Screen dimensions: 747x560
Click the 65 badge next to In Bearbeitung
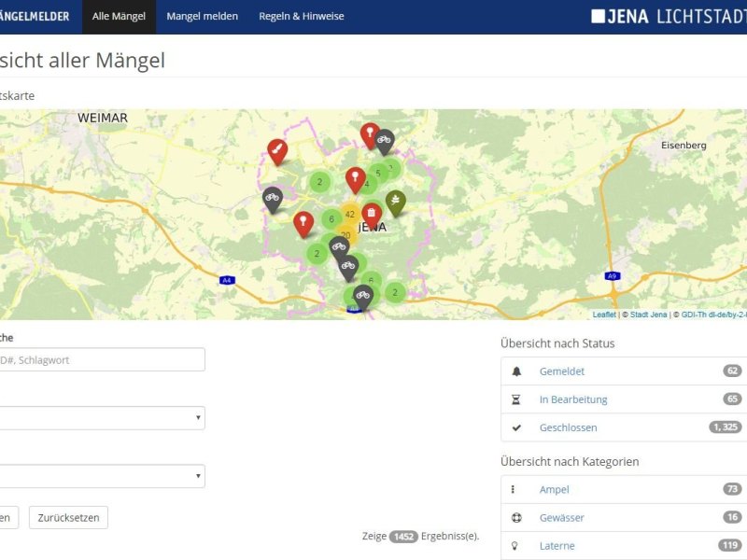coord(732,399)
